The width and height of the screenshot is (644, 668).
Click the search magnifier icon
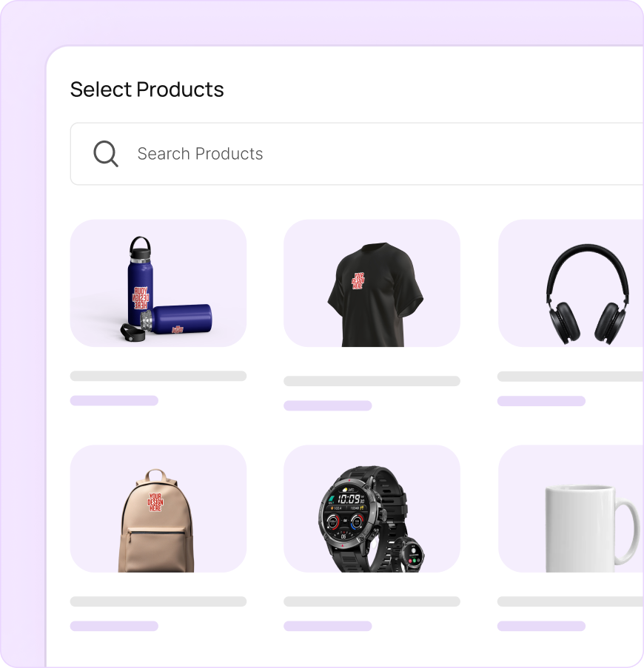(106, 154)
